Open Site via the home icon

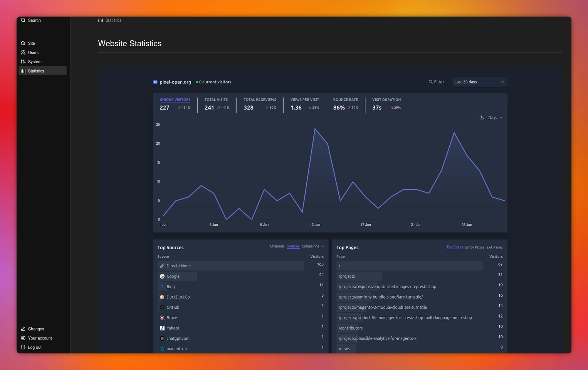point(23,43)
